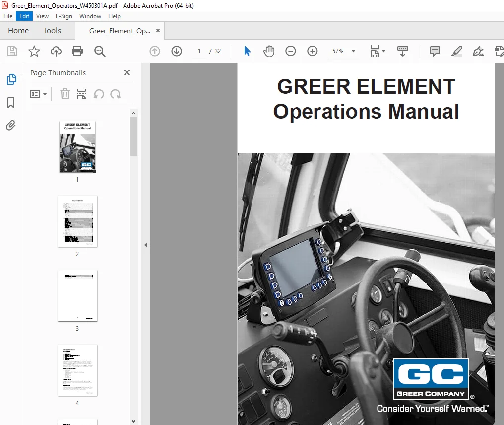Upload the file to cloud
Screen dimensions: 504x425
56,51
